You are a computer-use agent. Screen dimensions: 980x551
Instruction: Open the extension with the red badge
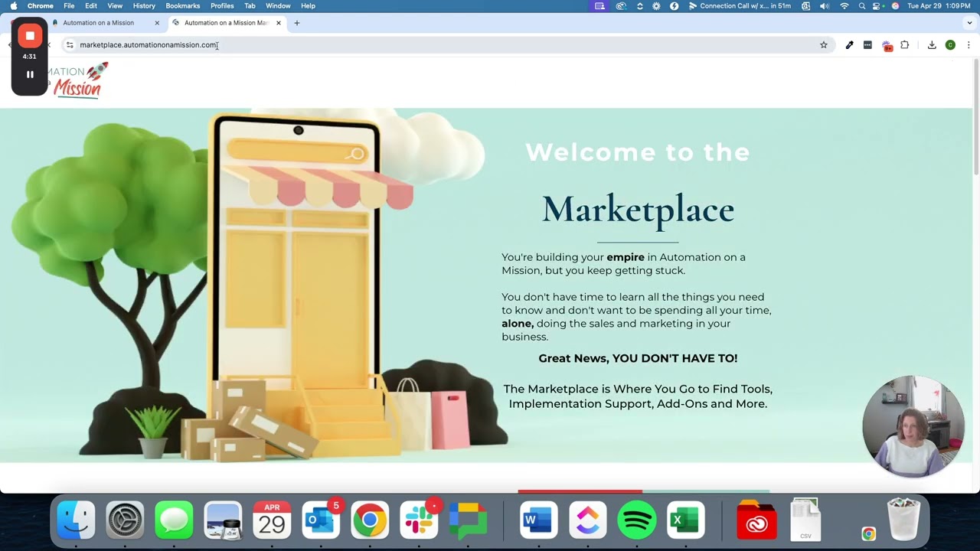pyautogui.click(x=887, y=46)
